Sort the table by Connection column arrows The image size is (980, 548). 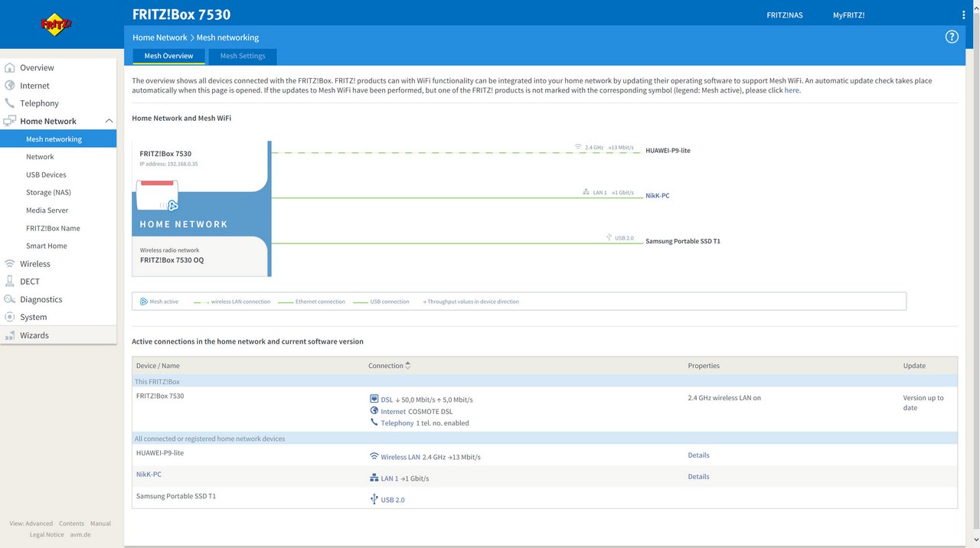point(408,366)
